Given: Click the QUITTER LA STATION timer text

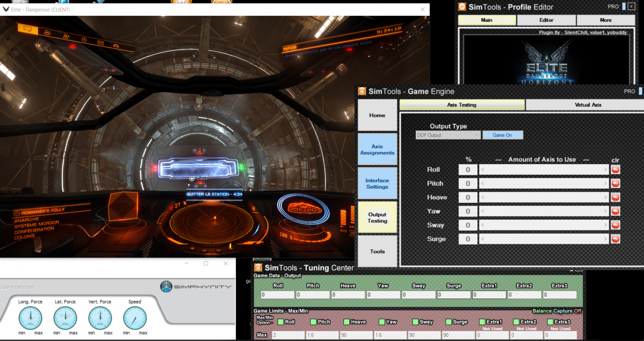Looking at the screenshot, I should pos(214,194).
